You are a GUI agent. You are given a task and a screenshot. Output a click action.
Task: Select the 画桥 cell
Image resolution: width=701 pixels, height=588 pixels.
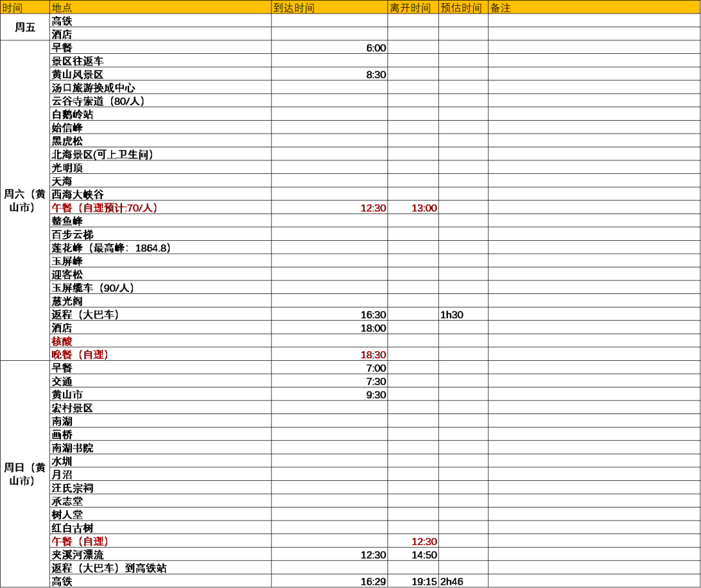(160, 435)
